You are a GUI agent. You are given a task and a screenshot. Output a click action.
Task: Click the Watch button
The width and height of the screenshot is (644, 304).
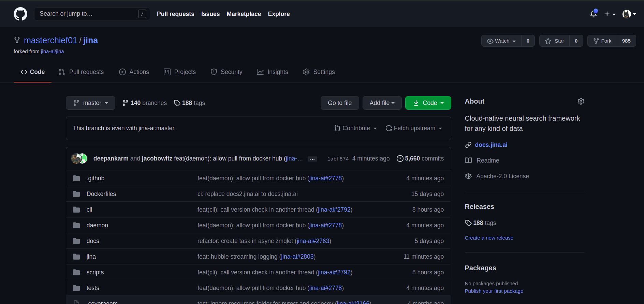[501, 41]
